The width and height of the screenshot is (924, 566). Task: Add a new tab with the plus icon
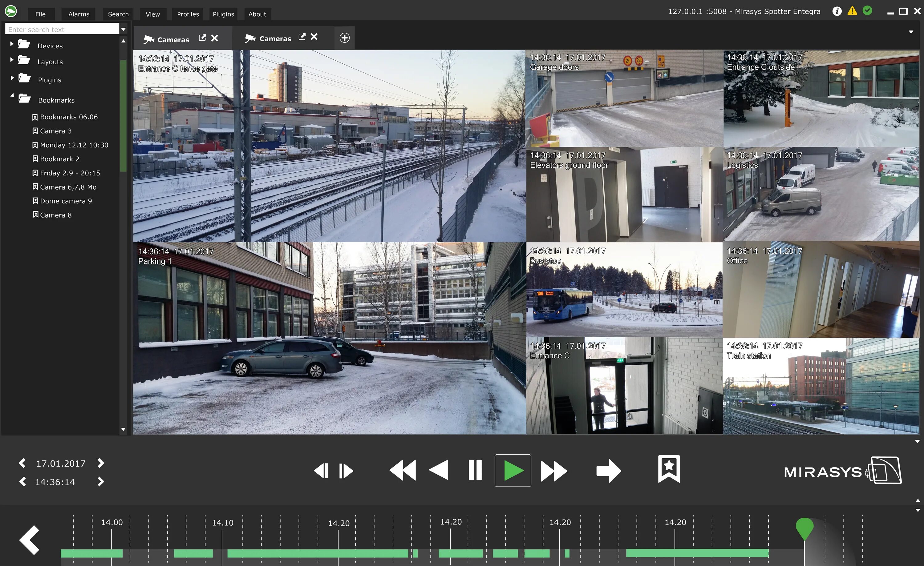[x=344, y=38]
